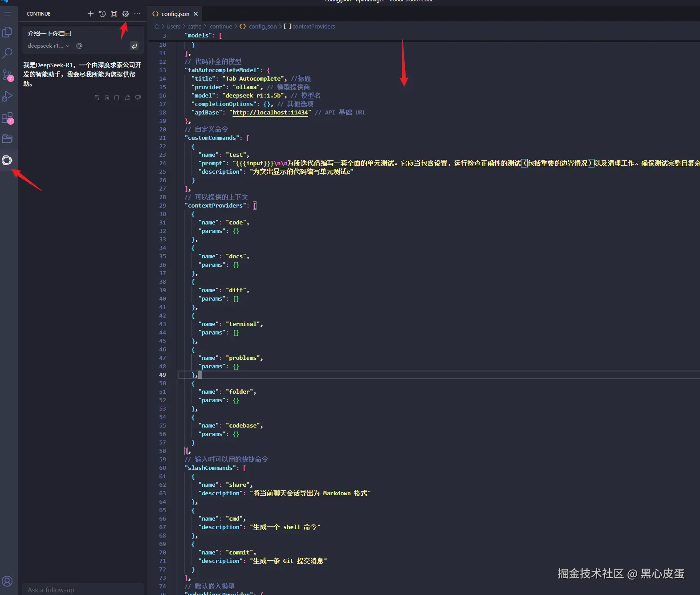Open Source Control view with 7 badge

tap(7, 75)
